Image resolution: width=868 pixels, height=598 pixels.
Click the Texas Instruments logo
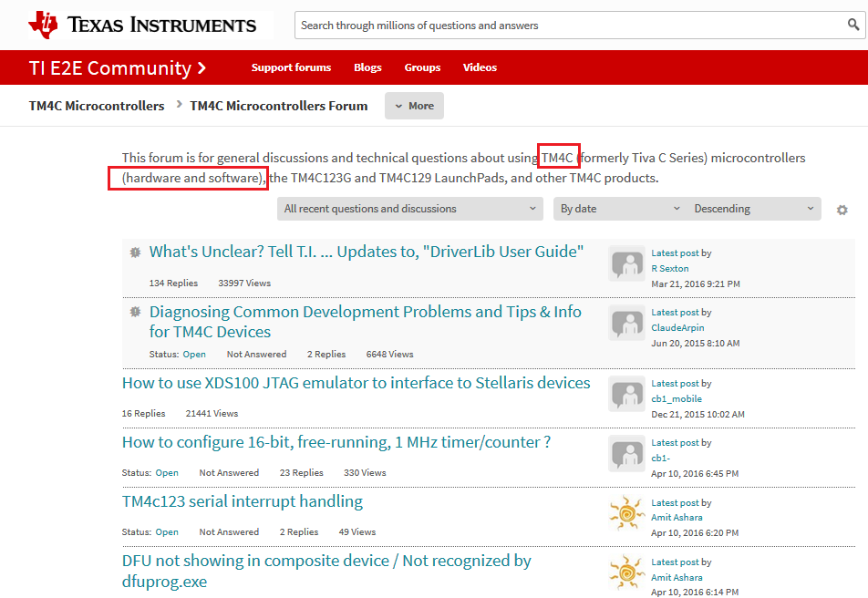pos(143,25)
